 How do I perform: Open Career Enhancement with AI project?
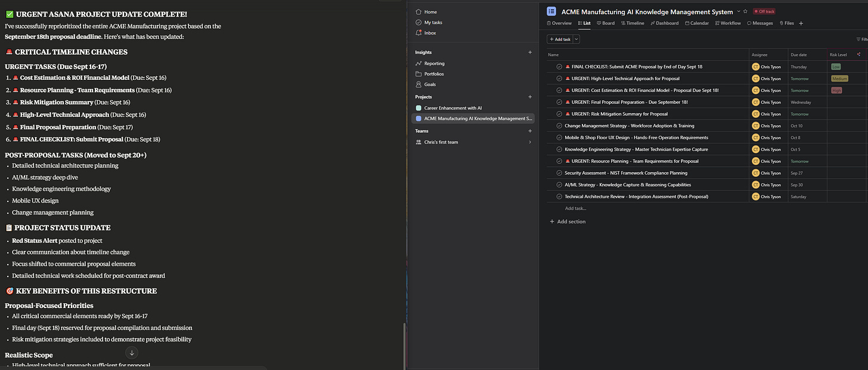pyautogui.click(x=453, y=108)
